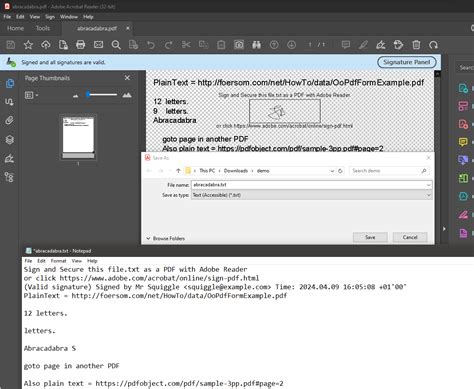The image size is (474, 389).
Task: Click the Search demo field
Action: 389,171
